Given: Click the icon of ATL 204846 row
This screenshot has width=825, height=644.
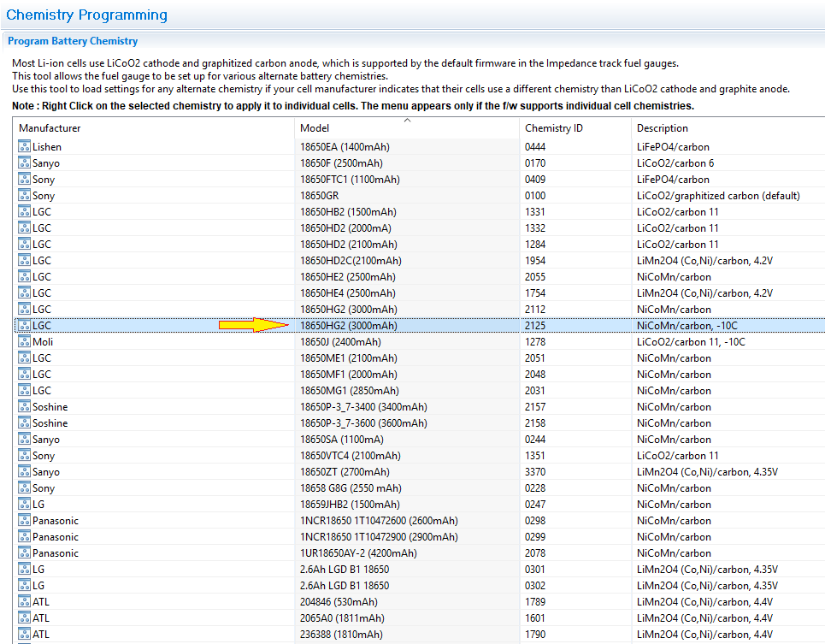Looking at the screenshot, I should (24, 601).
